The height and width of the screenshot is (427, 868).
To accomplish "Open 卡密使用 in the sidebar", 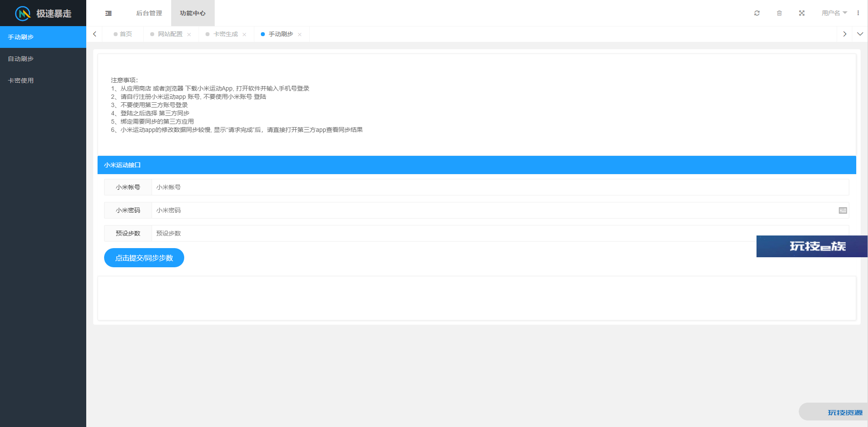I will (x=43, y=81).
